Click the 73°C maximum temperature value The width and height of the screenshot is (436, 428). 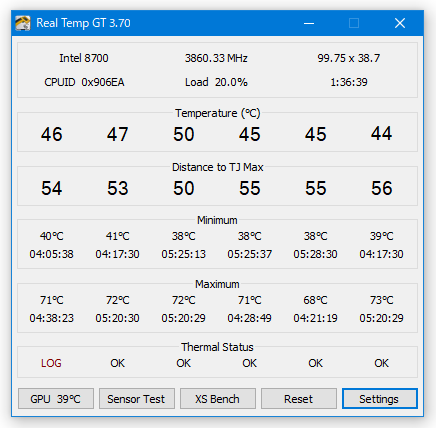(x=382, y=300)
